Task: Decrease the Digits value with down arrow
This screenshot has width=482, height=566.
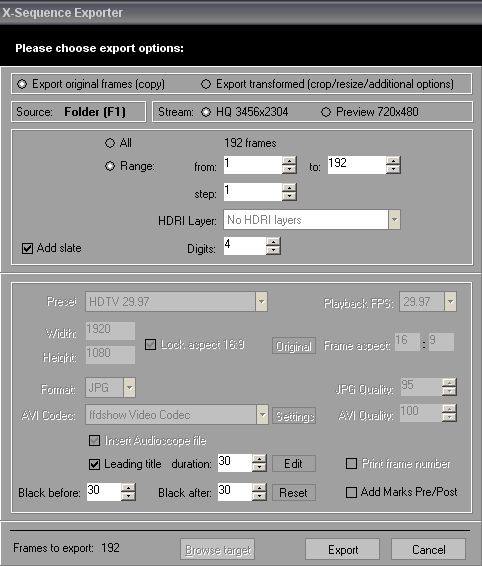Action: point(273,251)
